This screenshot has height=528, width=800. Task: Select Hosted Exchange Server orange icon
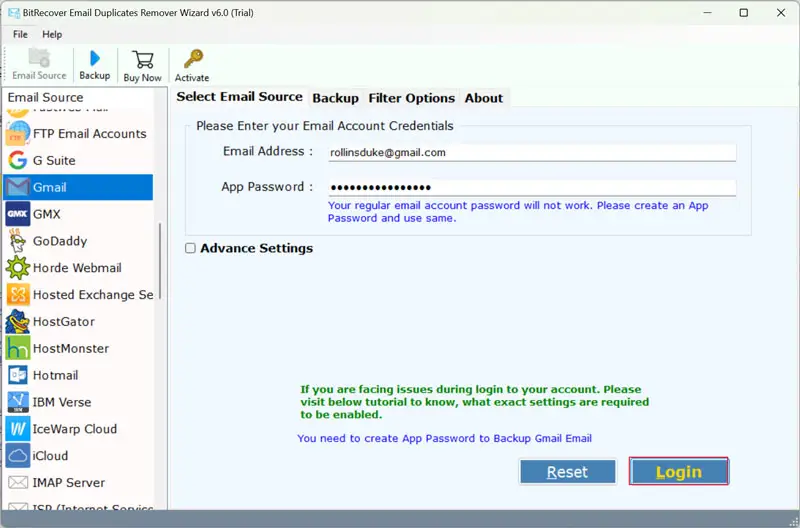coord(18,294)
